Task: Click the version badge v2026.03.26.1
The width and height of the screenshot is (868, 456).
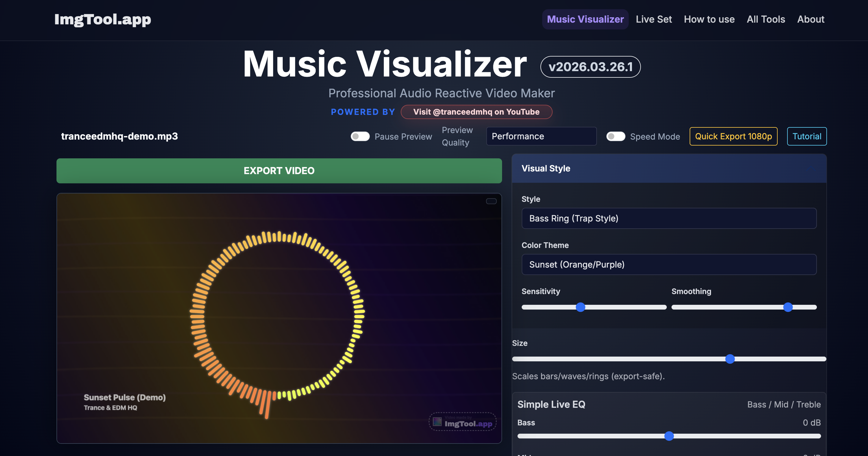Action: (x=590, y=66)
